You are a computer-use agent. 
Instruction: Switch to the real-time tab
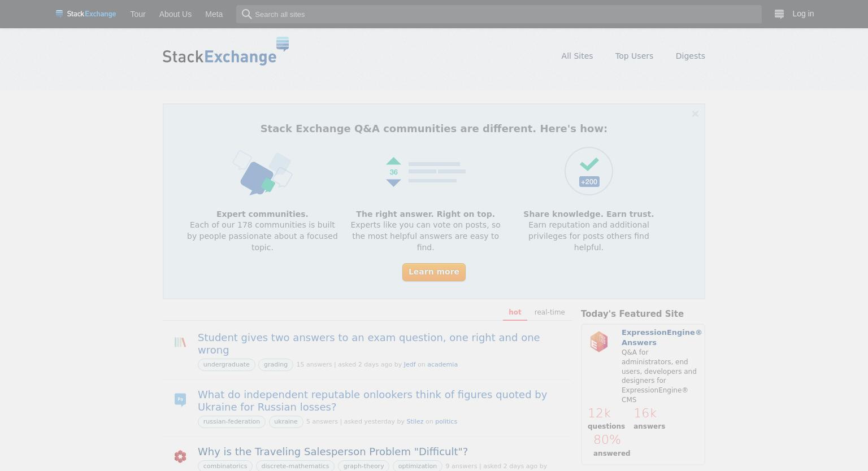(549, 312)
